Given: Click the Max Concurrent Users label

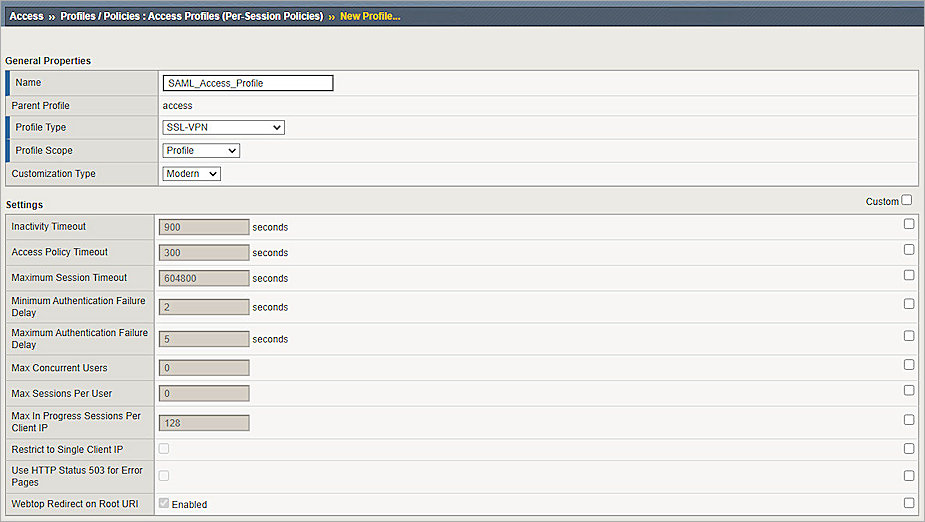Looking at the screenshot, I should (x=59, y=367).
